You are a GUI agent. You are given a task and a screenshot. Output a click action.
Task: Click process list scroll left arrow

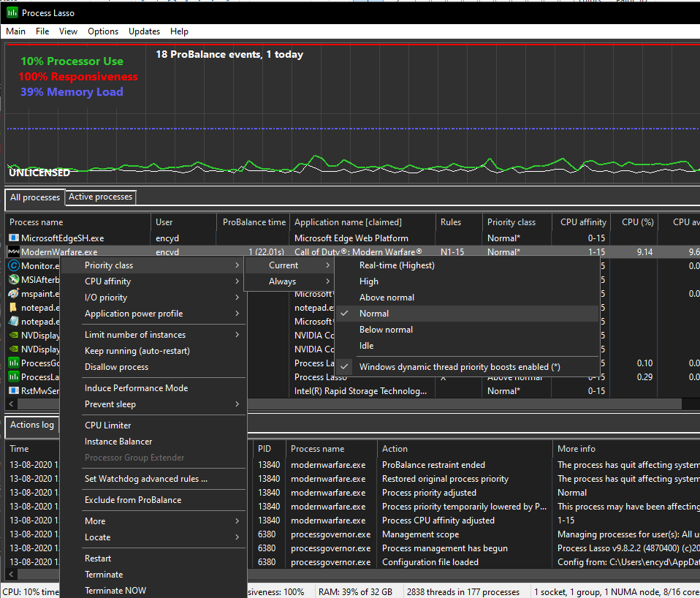click(x=11, y=404)
